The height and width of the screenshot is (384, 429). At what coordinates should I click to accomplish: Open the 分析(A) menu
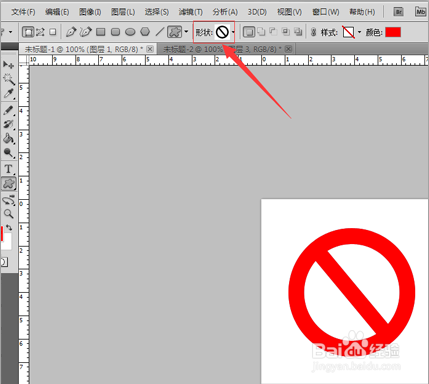click(x=225, y=12)
